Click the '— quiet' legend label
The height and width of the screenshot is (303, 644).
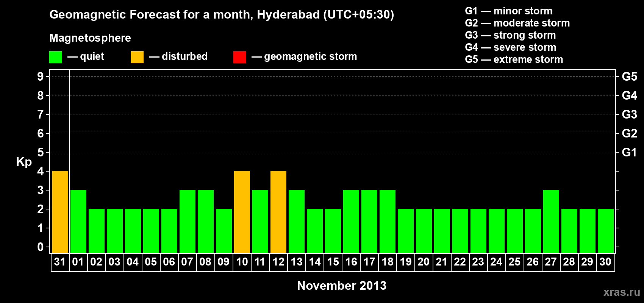[86, 57]
